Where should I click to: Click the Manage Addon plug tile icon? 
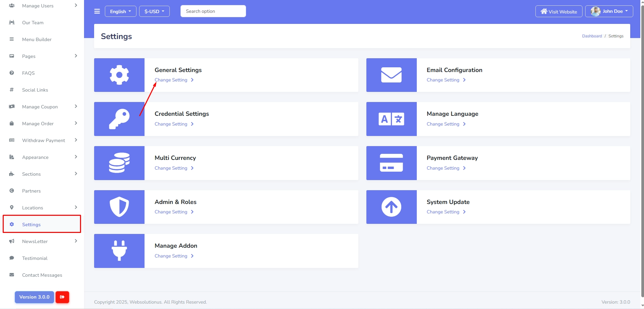119,251
